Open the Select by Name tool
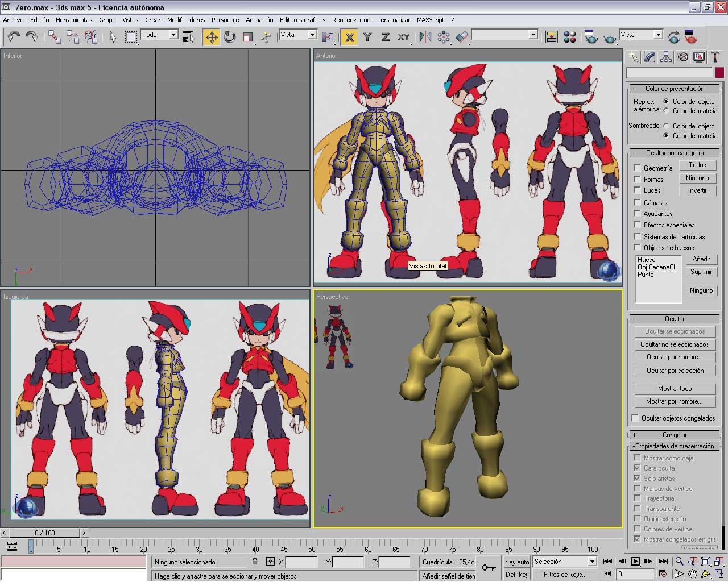The image size is (728, 582). pyautogui.click(x=189, y=37)
